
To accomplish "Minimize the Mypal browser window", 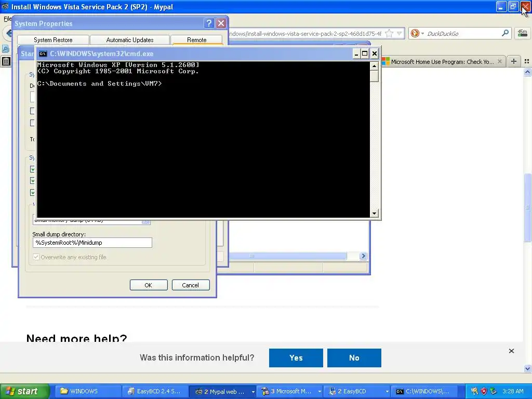I will coord(501,6).
